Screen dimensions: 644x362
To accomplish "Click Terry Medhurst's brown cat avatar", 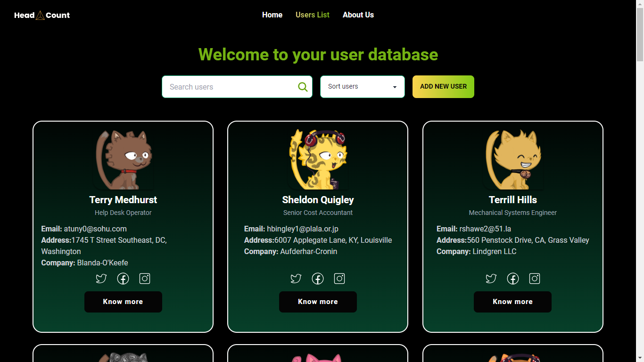I will [x=124, y=160].
